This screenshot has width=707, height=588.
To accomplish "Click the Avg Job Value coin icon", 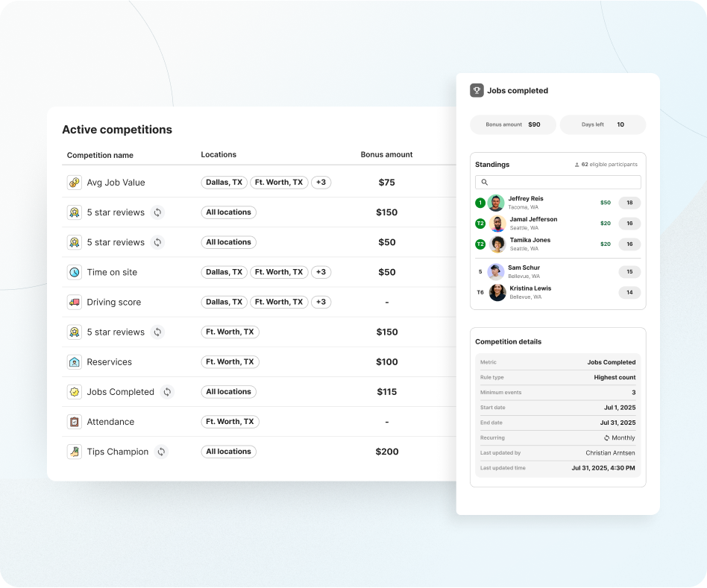I will tap(75, 183).
